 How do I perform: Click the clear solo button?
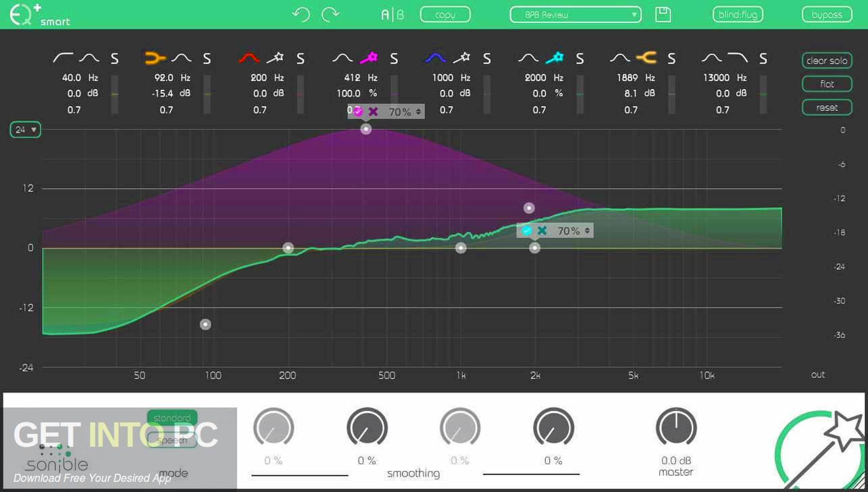(827, 61)
